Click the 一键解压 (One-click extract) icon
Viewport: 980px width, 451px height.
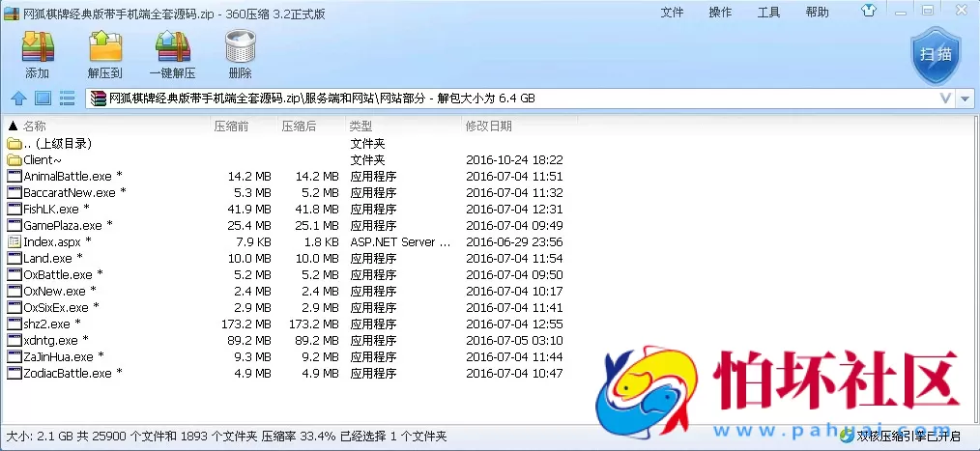pyautogui.click(x=172, y=47)
